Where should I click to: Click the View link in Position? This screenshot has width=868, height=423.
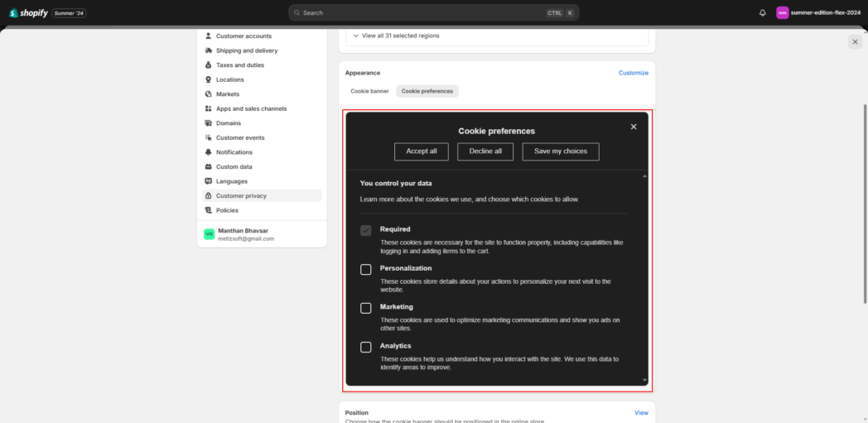pos(642,413)
